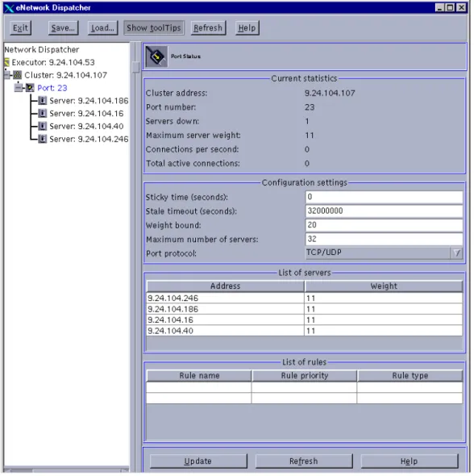474x476 pixels.
Task: Click the Cluster 9.24.104.107 icon
Action: click(x=18, y=75)
